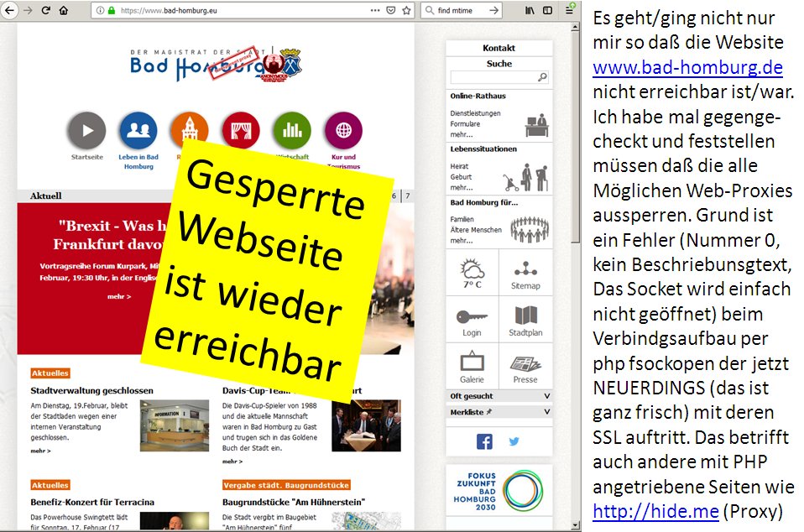Click the website Suche input field
This screenshot has width=804, height=532.
pyautogui.click(x=493, y=77)
